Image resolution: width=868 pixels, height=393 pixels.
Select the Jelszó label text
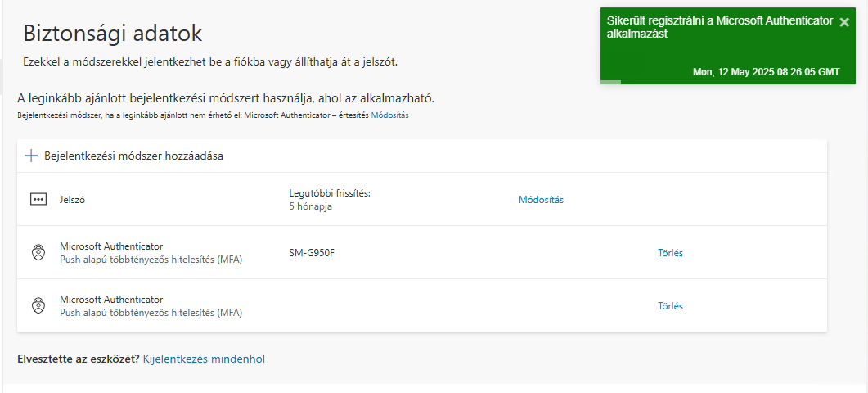(x=72, y=200)
